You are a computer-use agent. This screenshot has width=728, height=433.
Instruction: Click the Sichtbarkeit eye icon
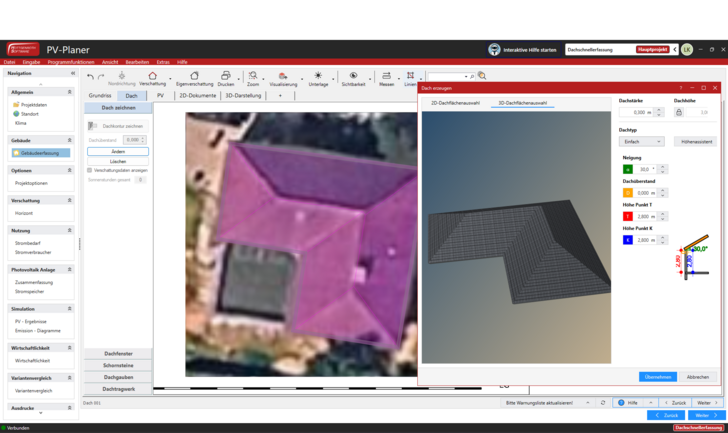point(353,78)
